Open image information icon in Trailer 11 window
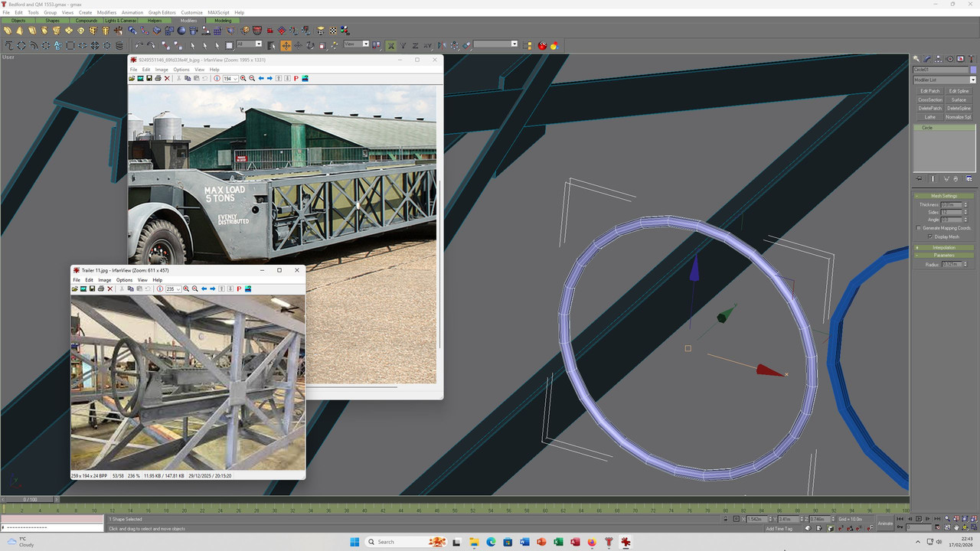 (159, 289)
